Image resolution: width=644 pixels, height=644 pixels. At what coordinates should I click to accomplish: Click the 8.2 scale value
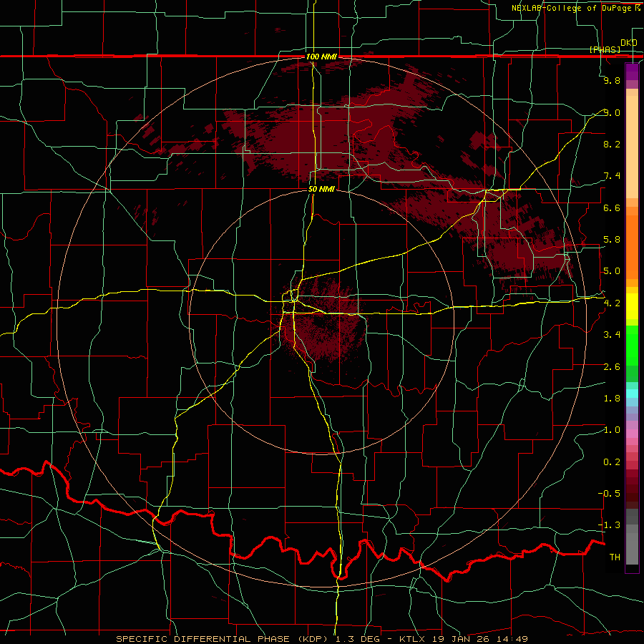[612, 144]
